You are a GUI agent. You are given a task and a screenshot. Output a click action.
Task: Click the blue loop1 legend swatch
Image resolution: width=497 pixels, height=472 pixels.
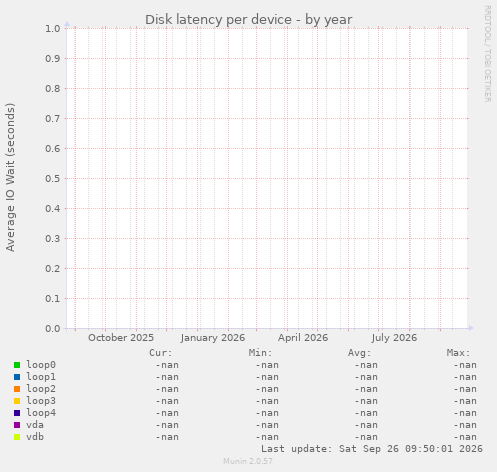pyautogui.click(x=17, y=377)
